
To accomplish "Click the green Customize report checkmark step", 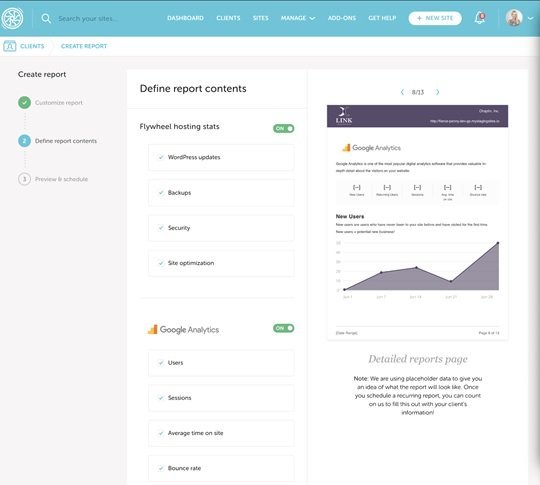I will (x=24, y=103).
